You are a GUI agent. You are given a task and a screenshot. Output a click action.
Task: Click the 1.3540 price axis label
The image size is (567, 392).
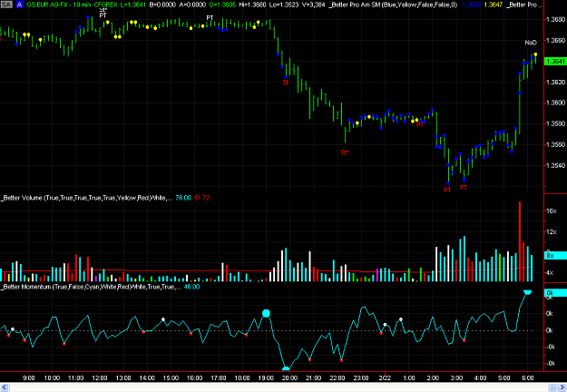click(556, 166)
